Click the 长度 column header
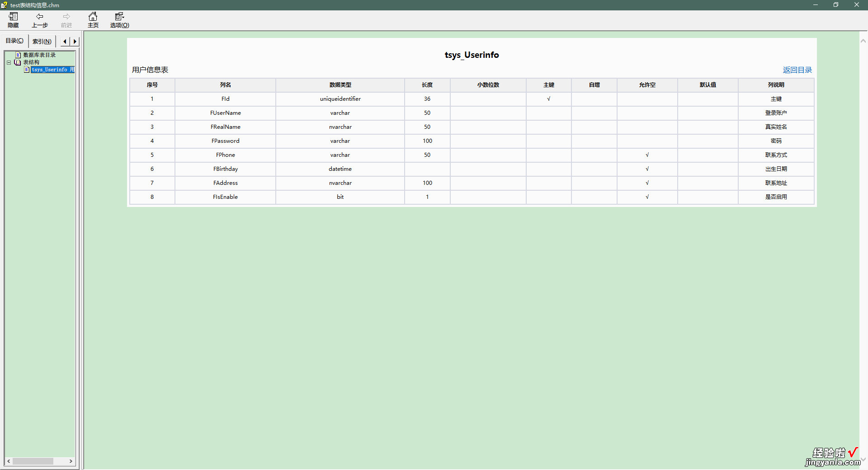Screen dimensions: 868x470 [427, 85]
